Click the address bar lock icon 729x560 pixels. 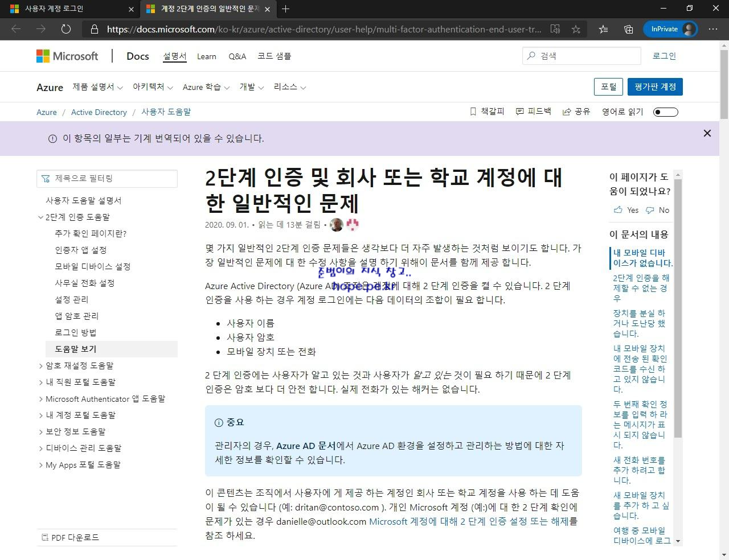click(95, 29)
